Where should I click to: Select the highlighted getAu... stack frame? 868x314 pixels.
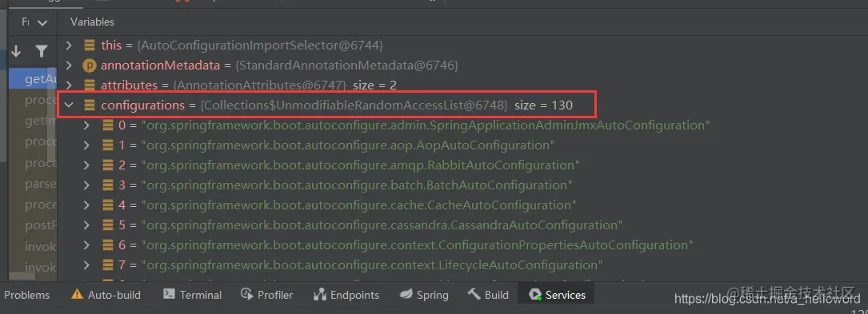pyautogui.click(x=34, y=80)
